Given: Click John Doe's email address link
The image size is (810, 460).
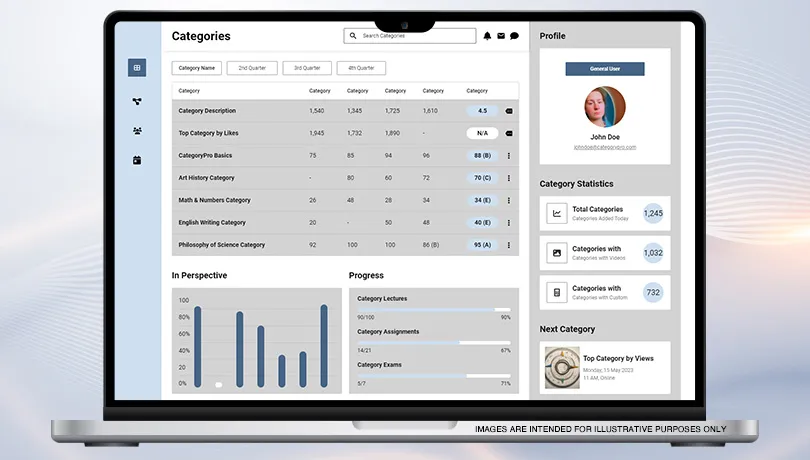Looking at the screenshot, I should [x=605, y=147].
